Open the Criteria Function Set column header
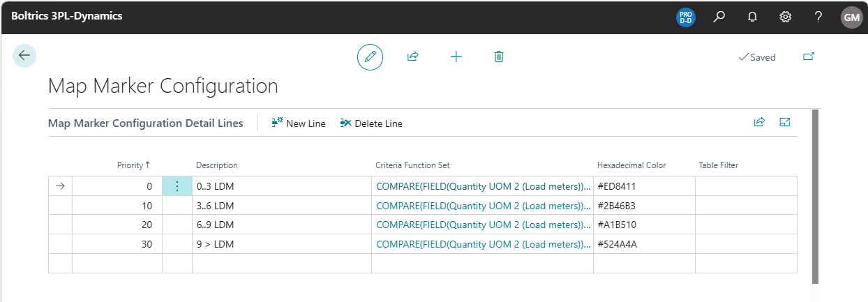Screen dimensions: 868x302 click(x=412, y=165)
